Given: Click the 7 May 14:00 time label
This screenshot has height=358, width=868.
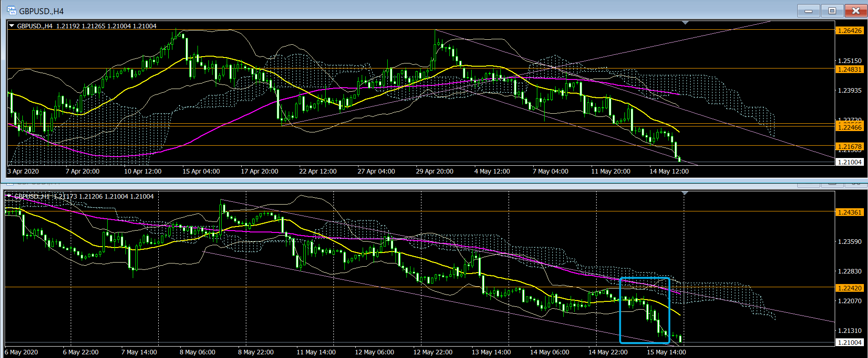Looking at the screenshot, I should [139, 352].
